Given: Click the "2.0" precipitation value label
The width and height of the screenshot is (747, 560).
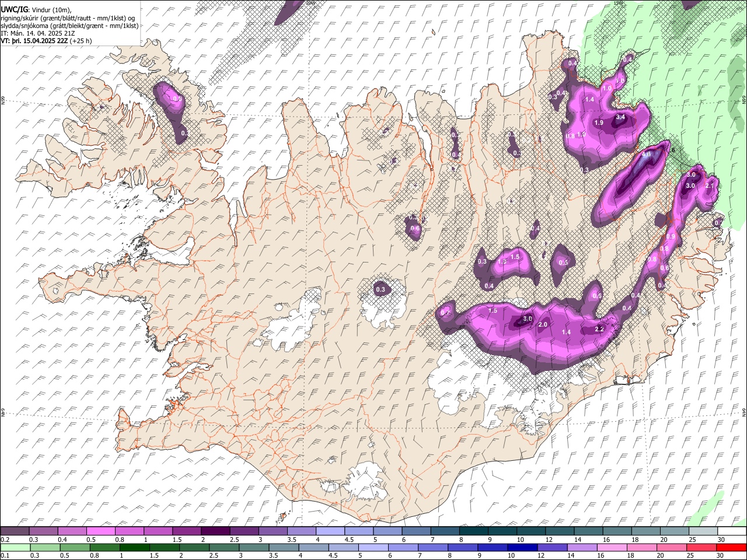Looking at the screenshot, I should [x=543, y=324].
